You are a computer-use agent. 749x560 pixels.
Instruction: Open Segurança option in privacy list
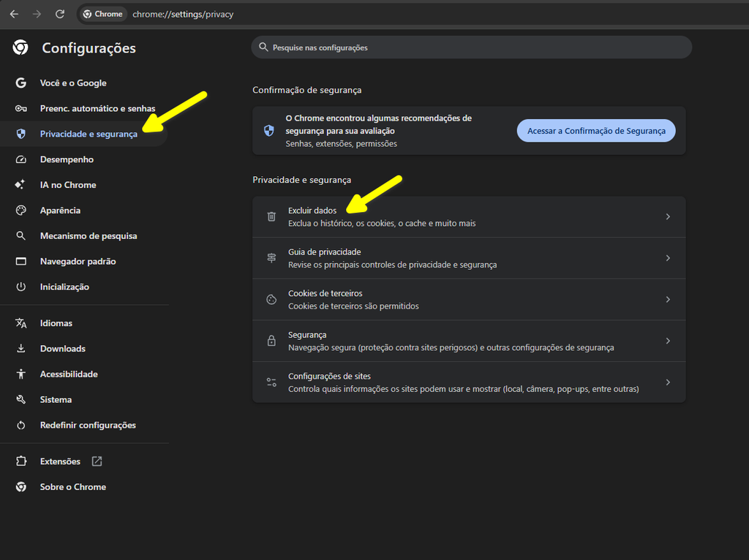coord(469,341)
